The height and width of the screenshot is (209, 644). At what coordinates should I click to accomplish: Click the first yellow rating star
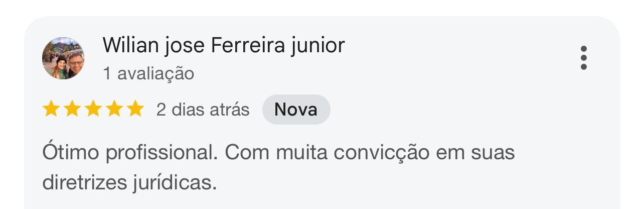(51, 109)
